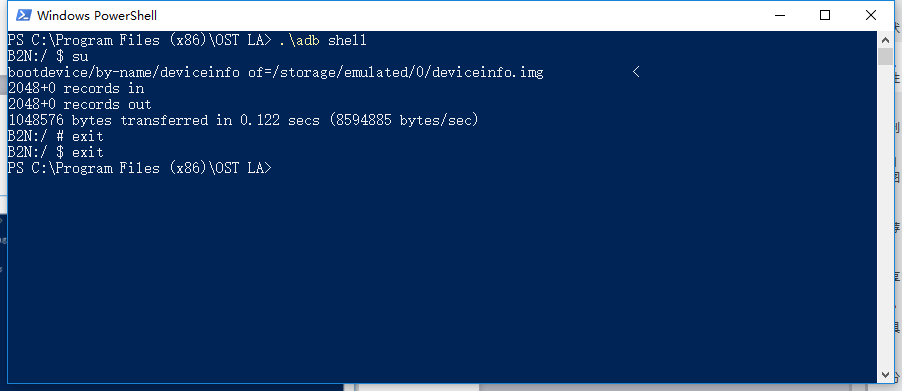Click the '1048576 bytes transferred' line
902x391 pixels.
pyautogui.click(x=243, y=120)
